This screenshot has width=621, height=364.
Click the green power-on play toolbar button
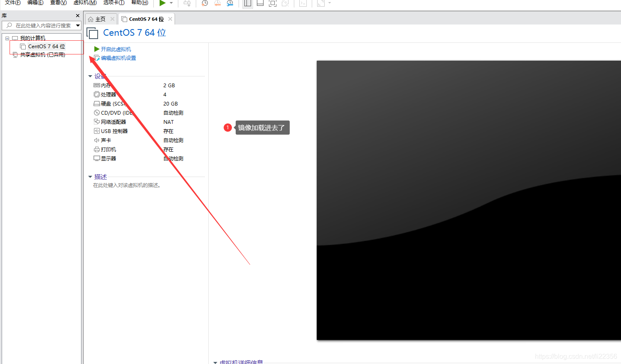click(x=162, y=3)
